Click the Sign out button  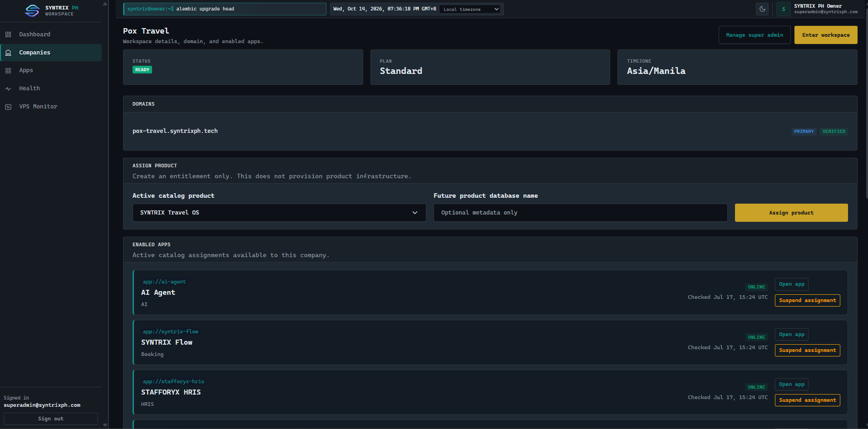(51, 419)
